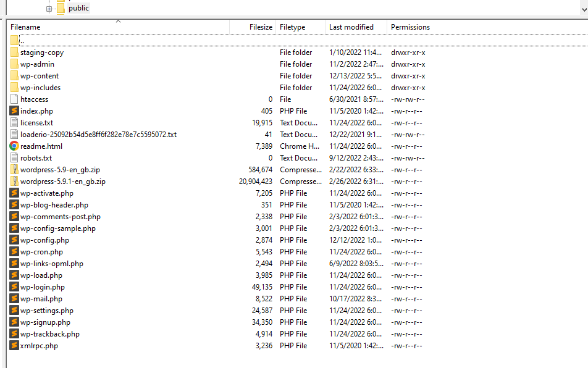Select the readme.html file name

pos(41,146)
